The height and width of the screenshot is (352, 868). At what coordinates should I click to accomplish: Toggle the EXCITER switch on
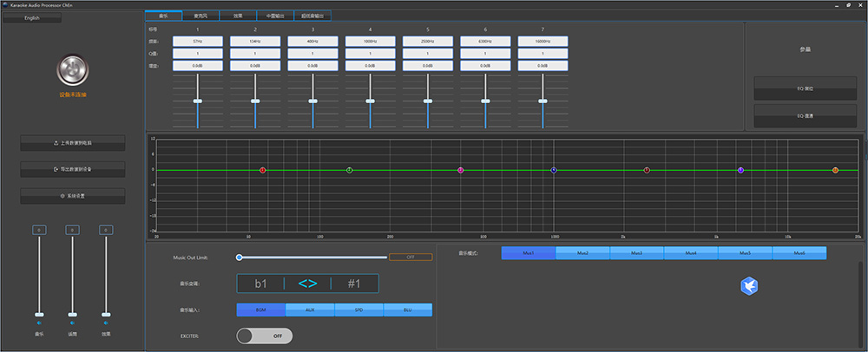pyautogui.click(x=264, y=336)
